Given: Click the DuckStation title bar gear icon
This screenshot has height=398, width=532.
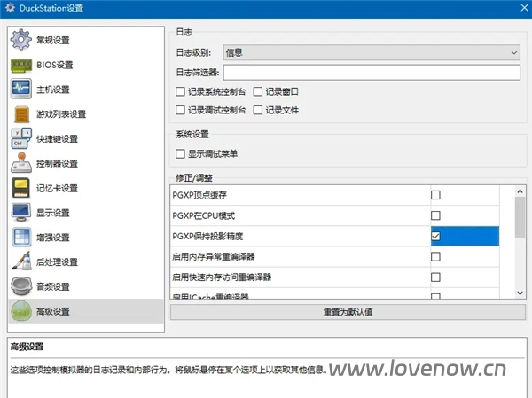Looking at the screenshot, I should (x=10, y=8).
